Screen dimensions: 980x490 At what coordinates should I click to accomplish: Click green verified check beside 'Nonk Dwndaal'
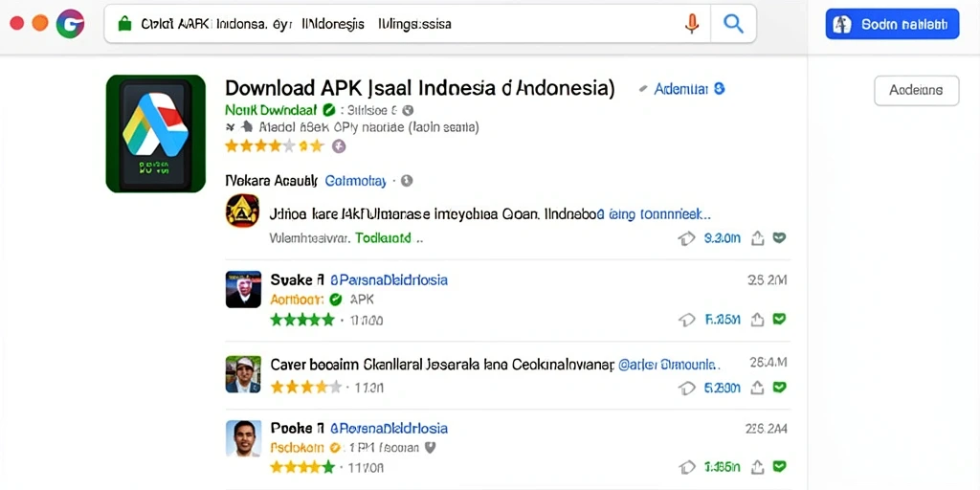[329, 110]
